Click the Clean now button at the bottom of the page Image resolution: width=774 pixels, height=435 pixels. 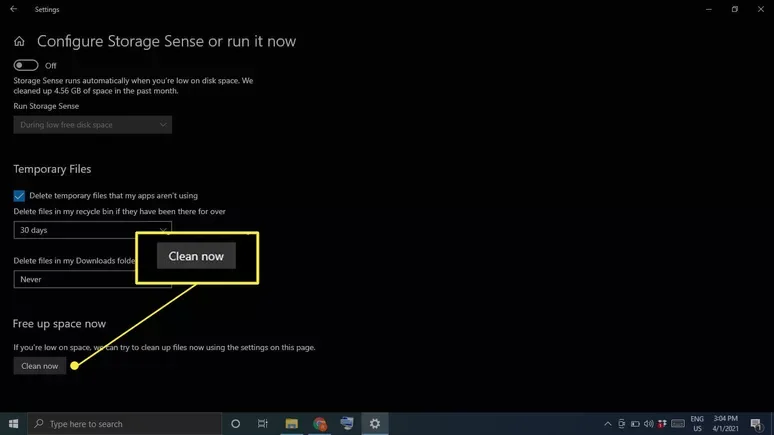[x=39, y=366]
